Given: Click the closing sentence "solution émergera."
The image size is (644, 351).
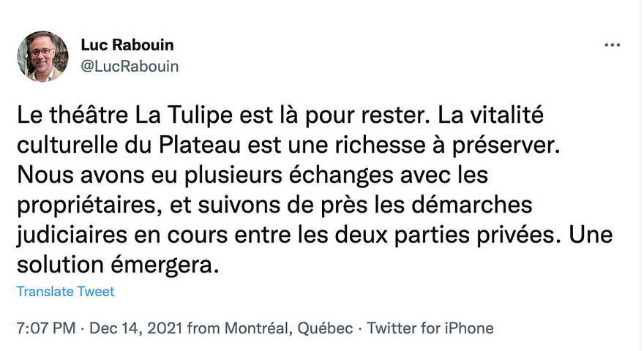Looking at the screenshot, I should coord(117,263).
